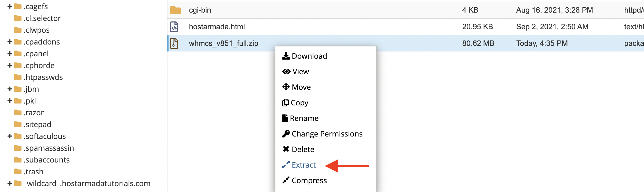Choose Rename from the context menu

pyautogui.click(x=304, y=118)
